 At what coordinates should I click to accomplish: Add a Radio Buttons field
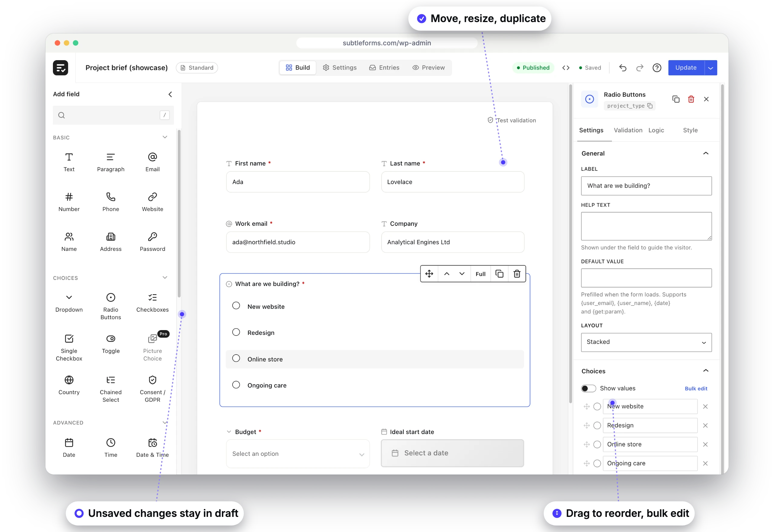tap(111, 306)
